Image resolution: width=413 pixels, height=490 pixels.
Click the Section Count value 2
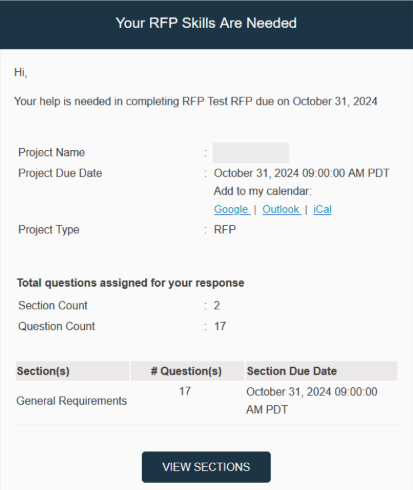217,306
